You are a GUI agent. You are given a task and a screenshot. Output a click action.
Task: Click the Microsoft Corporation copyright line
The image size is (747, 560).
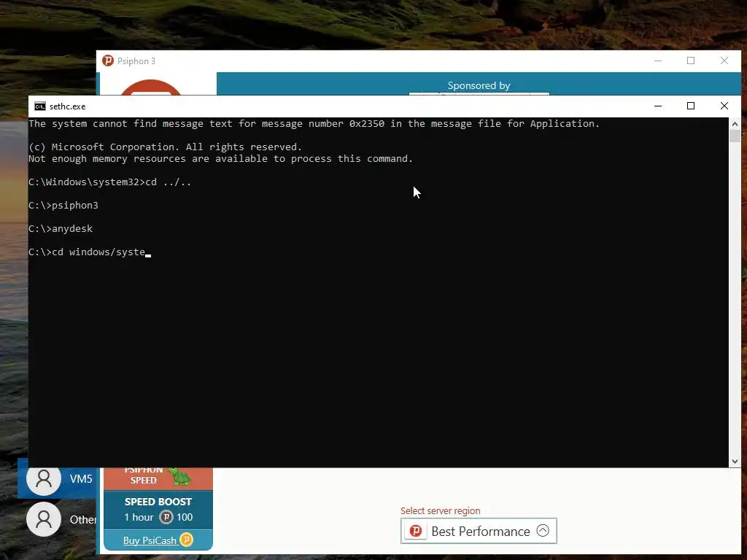point(166,147)
